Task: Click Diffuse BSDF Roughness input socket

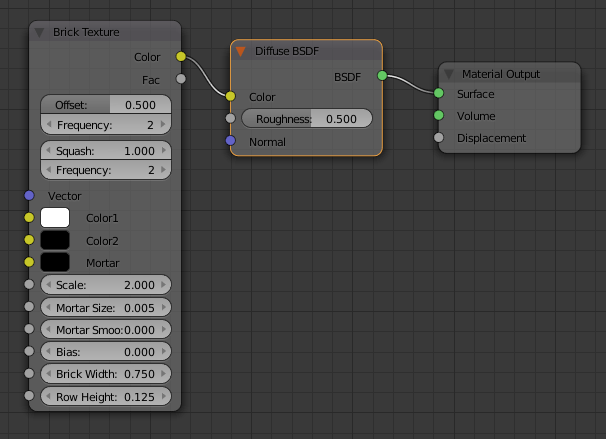Action: click(x=230, y=118)
